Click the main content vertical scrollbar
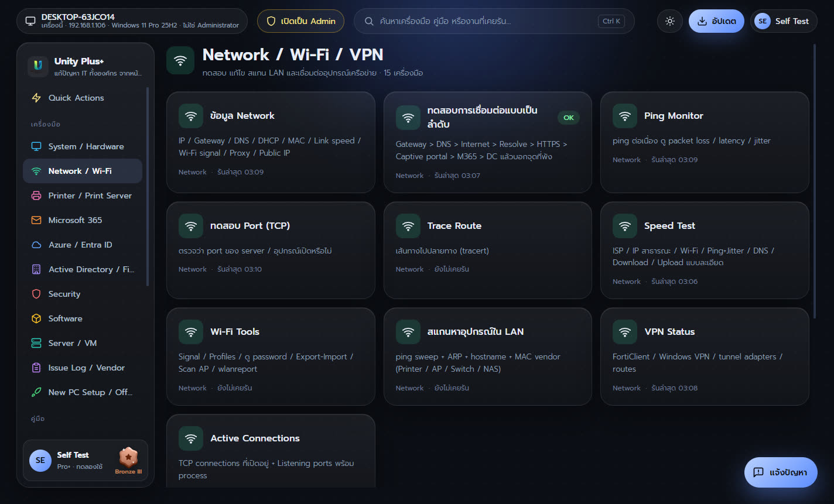The height and width of the screenshot is (504, 834). 815,181
